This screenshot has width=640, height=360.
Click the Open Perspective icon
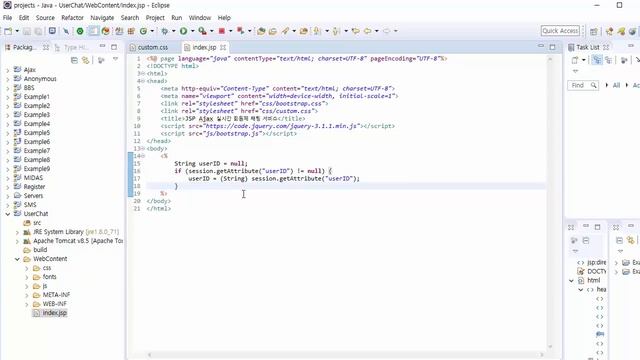[593, 31]
